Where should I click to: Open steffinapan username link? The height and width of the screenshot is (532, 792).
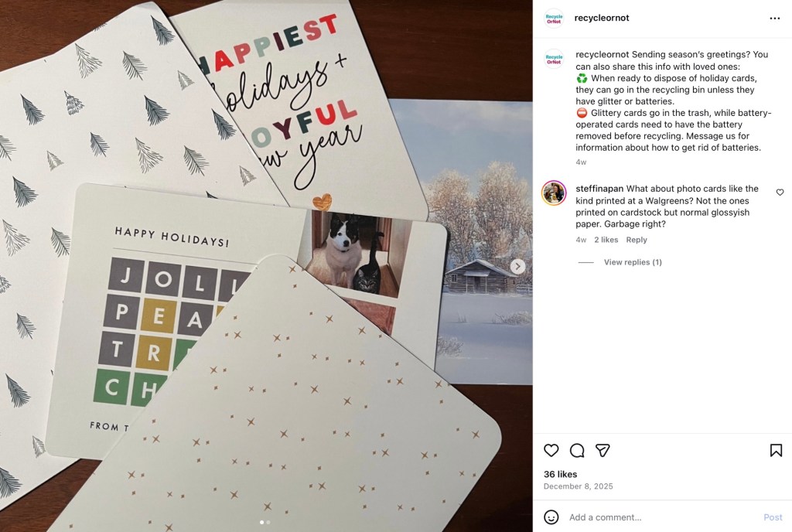[x=599, y=188]
